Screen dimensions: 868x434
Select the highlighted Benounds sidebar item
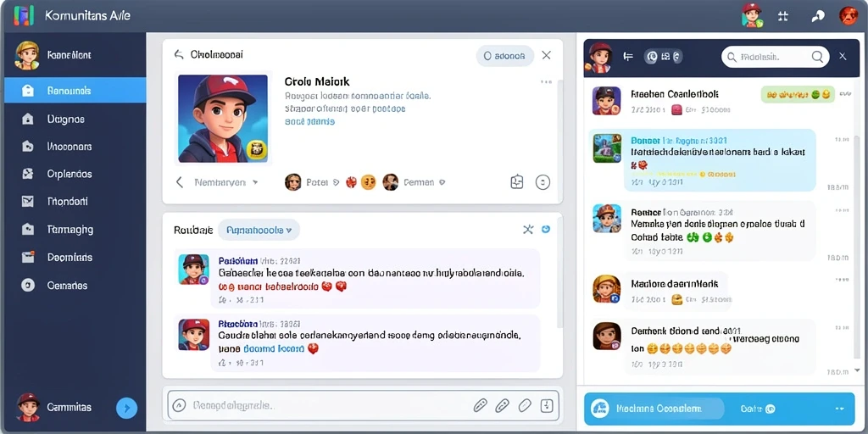point(75,91)
